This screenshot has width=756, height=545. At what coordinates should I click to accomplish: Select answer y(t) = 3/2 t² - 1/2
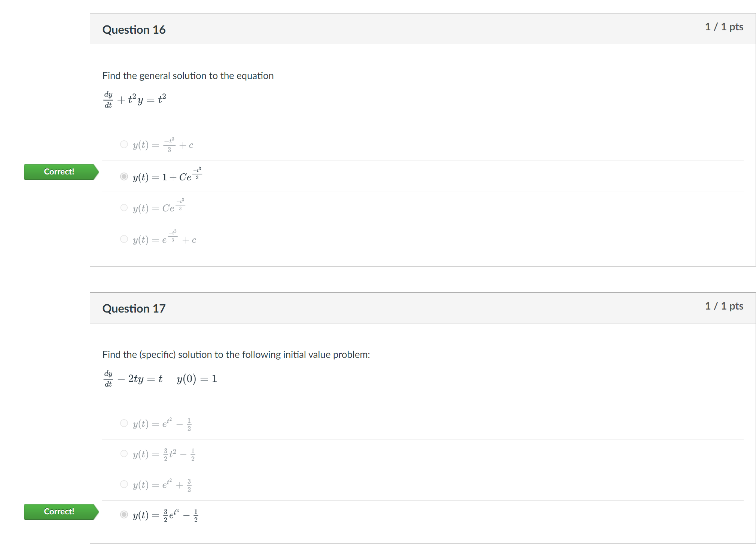[x=124, y=453]
